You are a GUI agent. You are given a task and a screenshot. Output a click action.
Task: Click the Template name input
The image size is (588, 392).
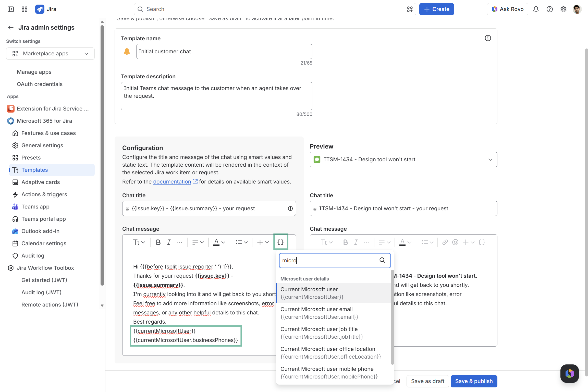[x=224, y=52]
